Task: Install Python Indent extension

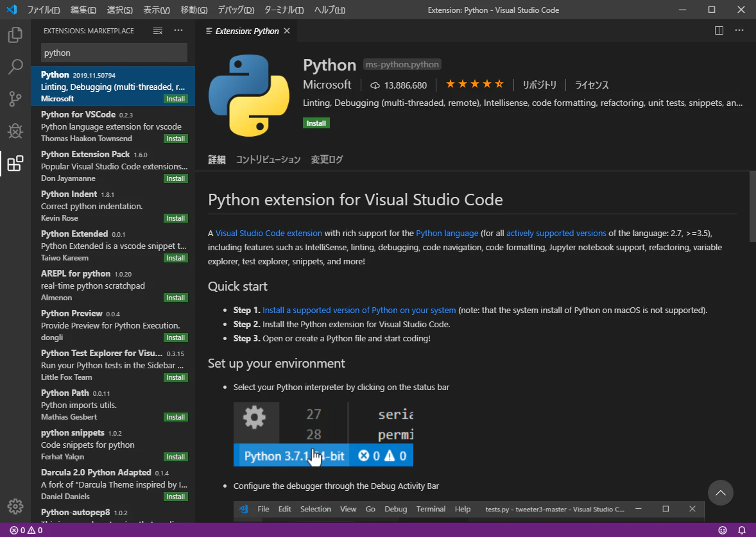Action: [175, 218]
